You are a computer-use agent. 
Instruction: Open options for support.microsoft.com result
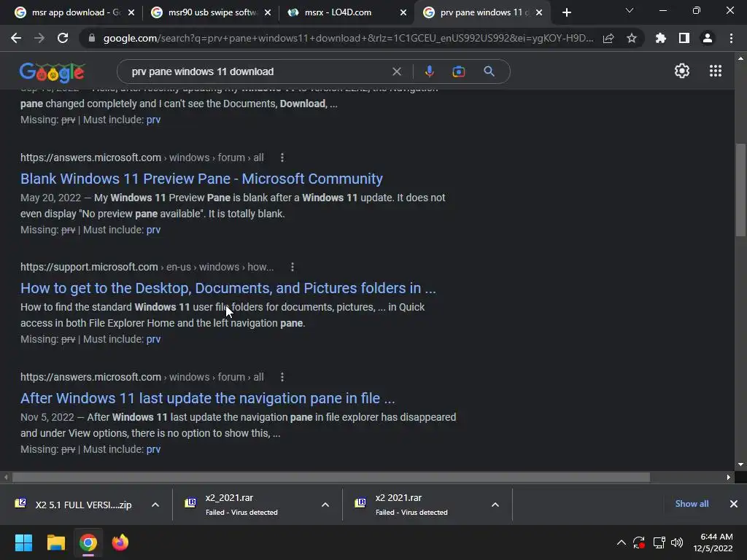293,267
